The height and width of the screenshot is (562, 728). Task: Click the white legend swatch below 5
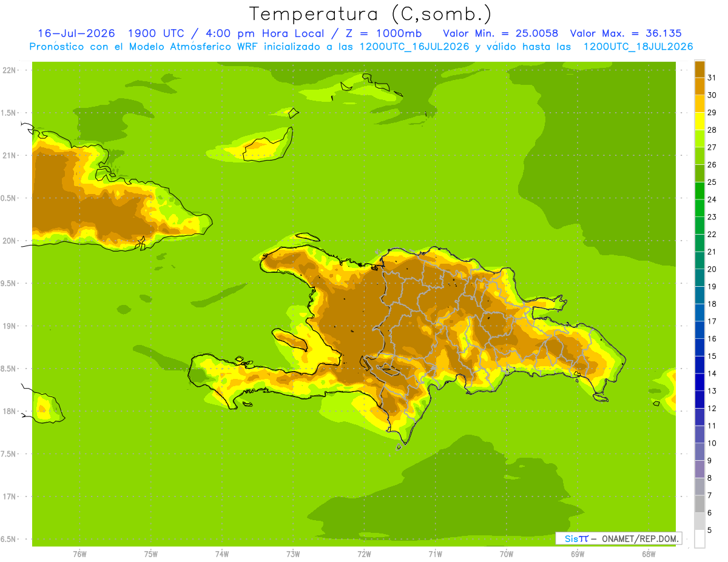(699, 539)
